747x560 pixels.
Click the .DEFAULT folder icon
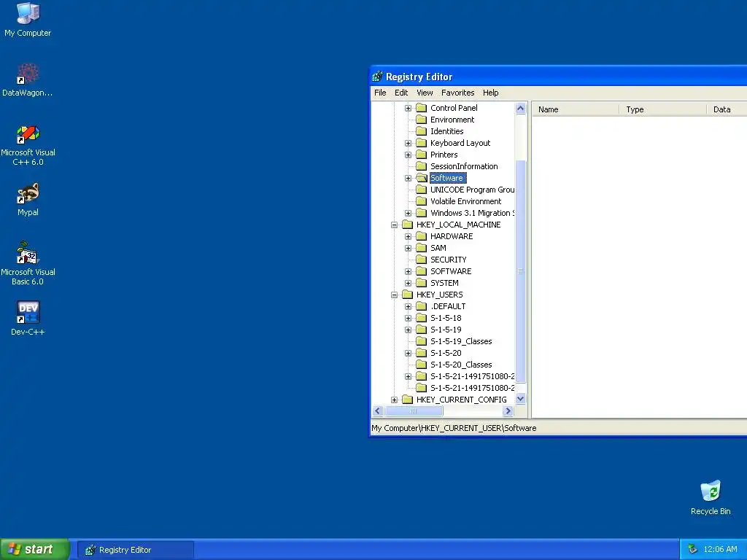(421, 306)
